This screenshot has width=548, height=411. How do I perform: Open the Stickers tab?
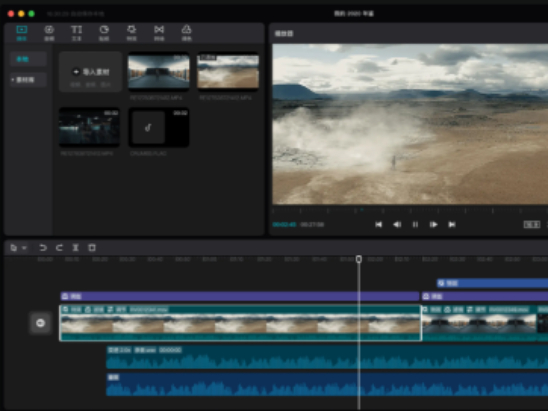pyautogui.click(x=104, y=33)
